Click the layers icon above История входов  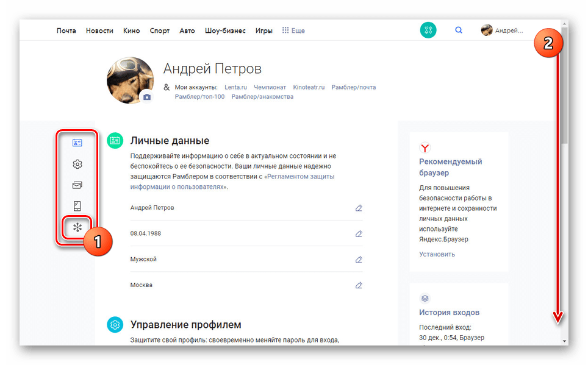[425, 298]
